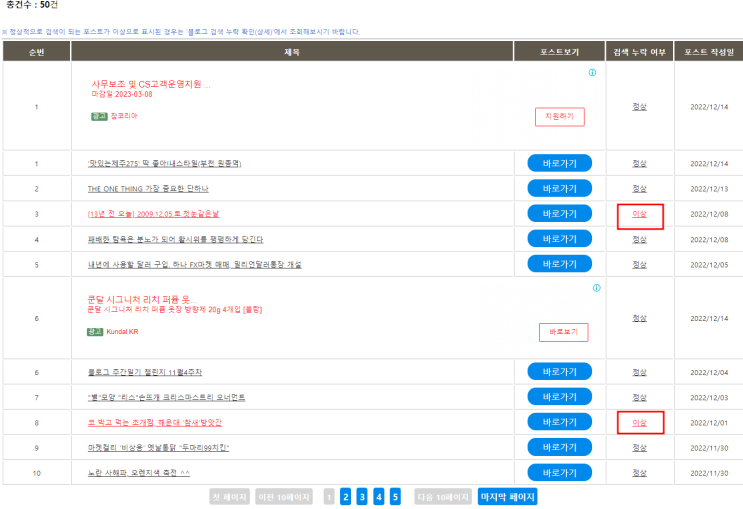Open the 크리스마스트리 오너먼트 post title
The image size is (743, 509).
click(x=166, y=398)
